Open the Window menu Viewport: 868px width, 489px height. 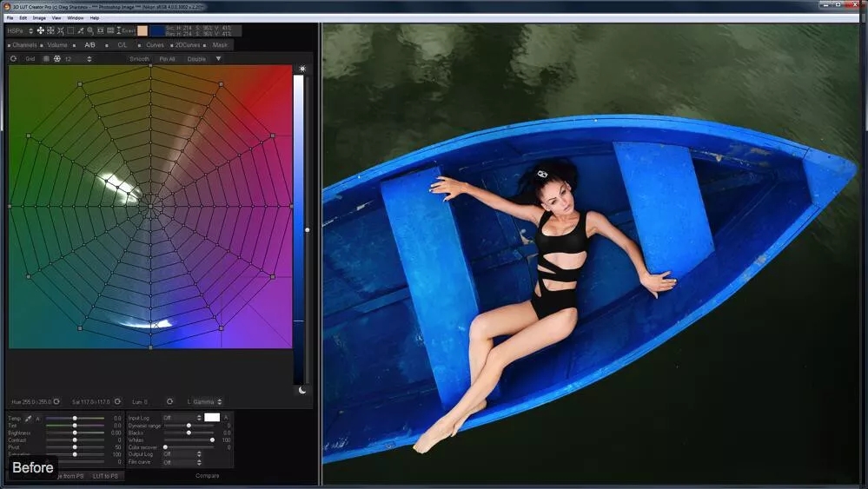76,17
